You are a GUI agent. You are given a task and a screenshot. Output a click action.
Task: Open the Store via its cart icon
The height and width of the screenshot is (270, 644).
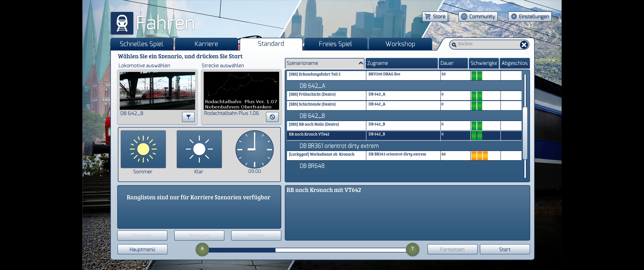click(428, 16)
